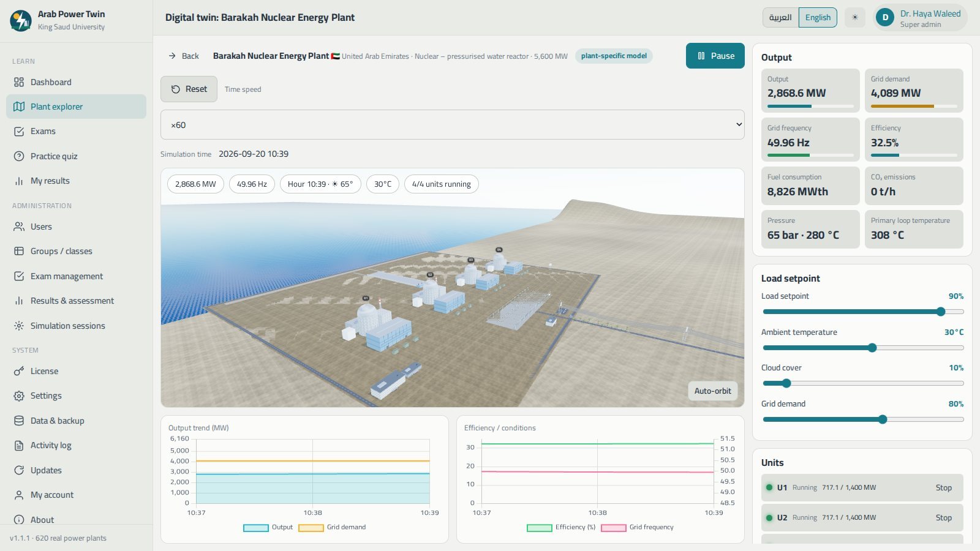Click the simulation time 2026-09-20 10:39
Image resolution: width=980 pixels, height=551 pixels.
[254, 154]
